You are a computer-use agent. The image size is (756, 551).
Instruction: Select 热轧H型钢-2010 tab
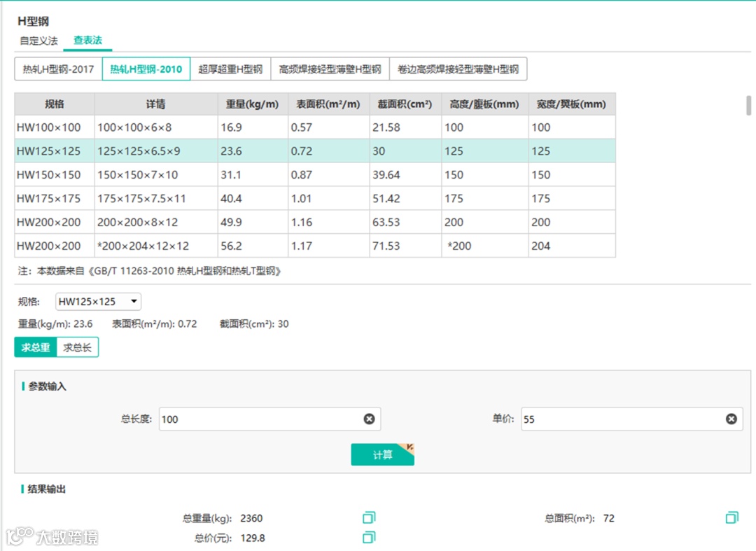(146, 69)
